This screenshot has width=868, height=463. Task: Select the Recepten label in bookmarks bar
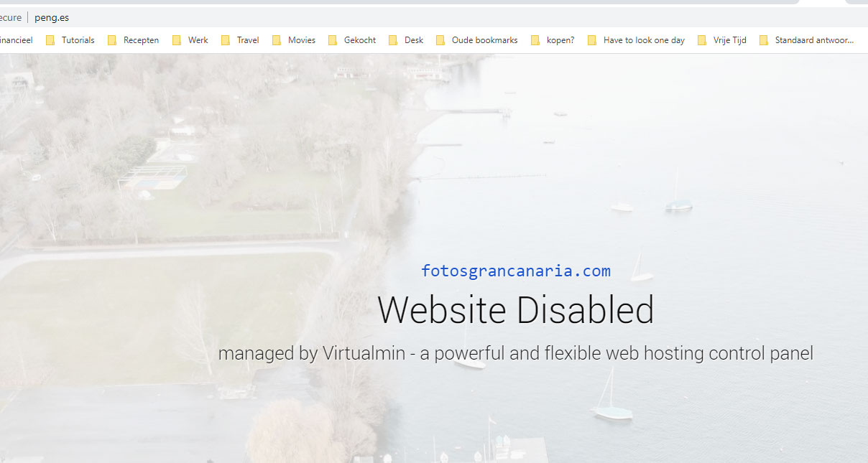point(142,40)
